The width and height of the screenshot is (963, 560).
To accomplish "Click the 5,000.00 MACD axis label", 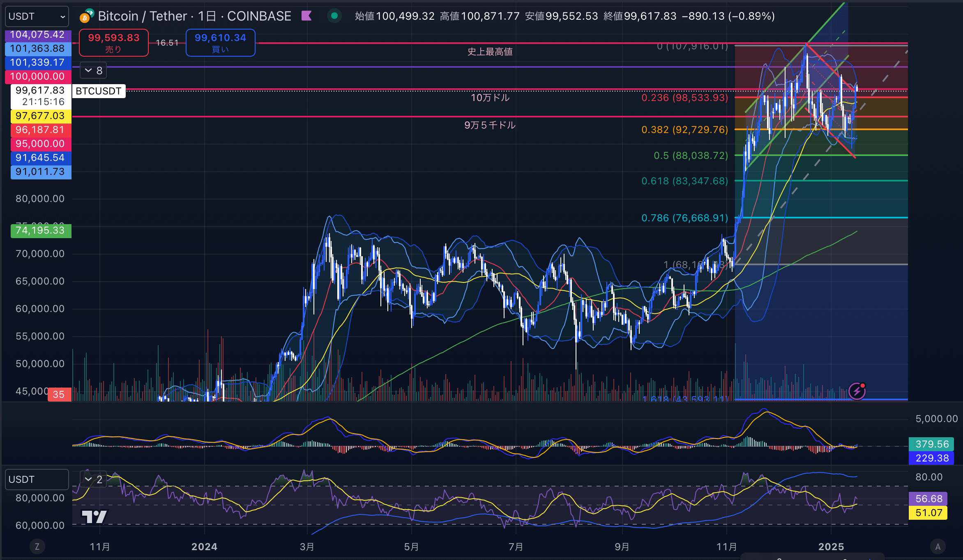I will pyautogui.click(x=937, y=419).
